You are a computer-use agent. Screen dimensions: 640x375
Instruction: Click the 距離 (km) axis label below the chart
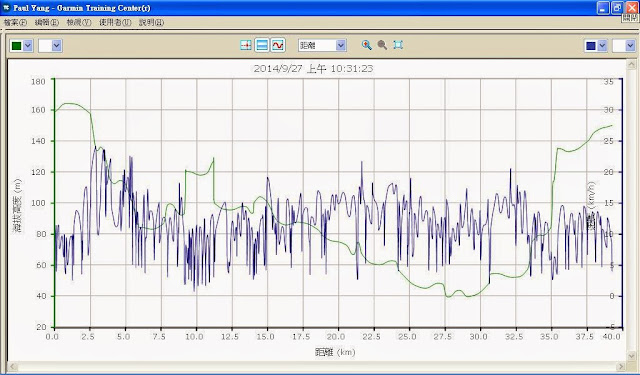pyautogui.click(x=335, y=352)
